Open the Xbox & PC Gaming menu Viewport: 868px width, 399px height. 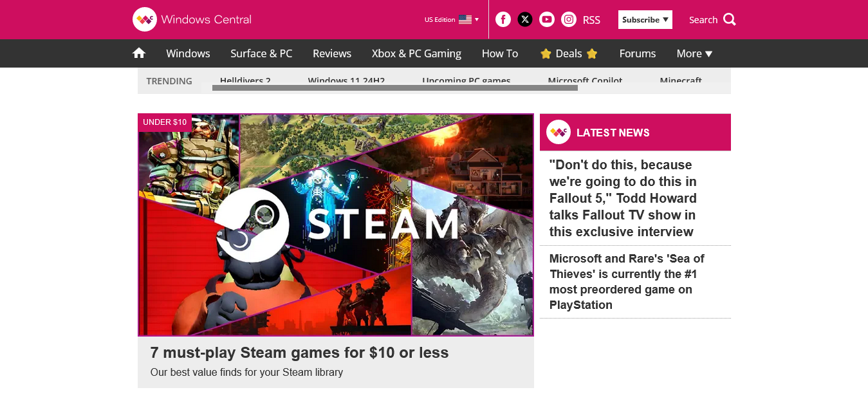point(416,53)
